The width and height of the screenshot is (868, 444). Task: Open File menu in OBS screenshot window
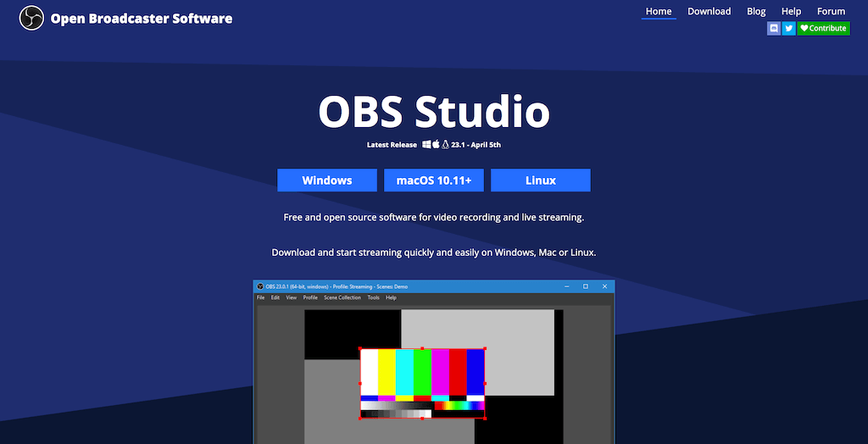coord(261,298)
